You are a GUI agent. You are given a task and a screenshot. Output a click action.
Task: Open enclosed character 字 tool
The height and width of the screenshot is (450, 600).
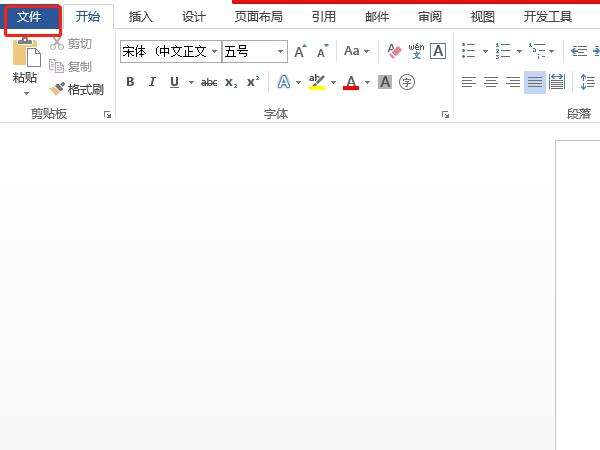(x=407, y=82)
